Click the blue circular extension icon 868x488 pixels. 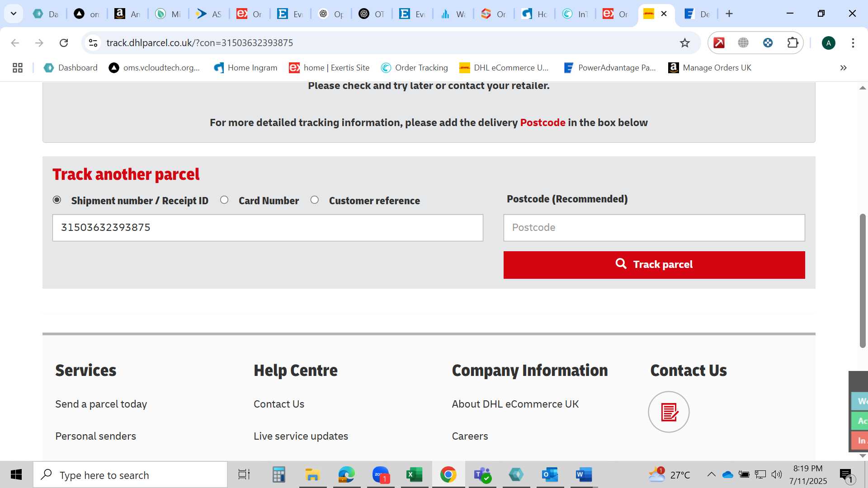(768, 43)
